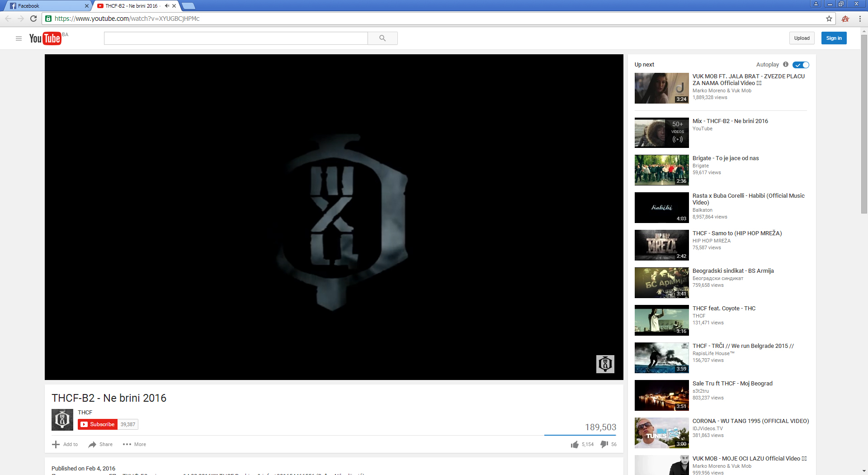Open the Marko Moreno & Vuk Mob channel under ZVEZDE PLACU
The width and height of the screenshot is (868, 475).
(722, 91)
